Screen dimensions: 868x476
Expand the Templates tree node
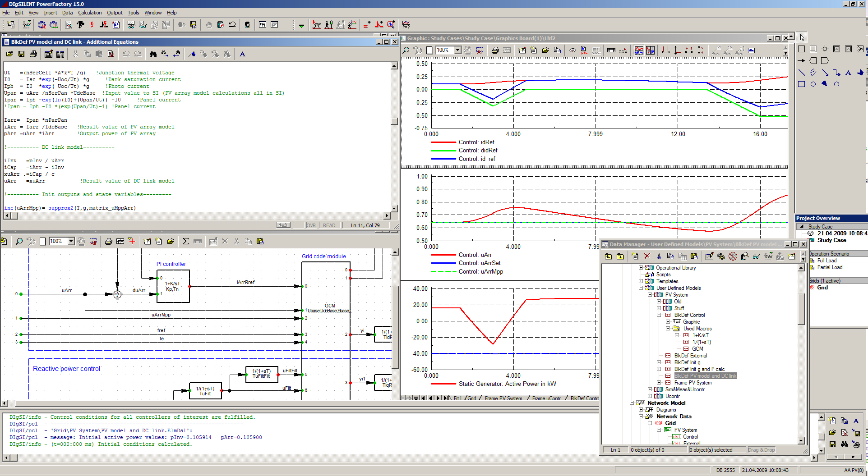[641, 281]
